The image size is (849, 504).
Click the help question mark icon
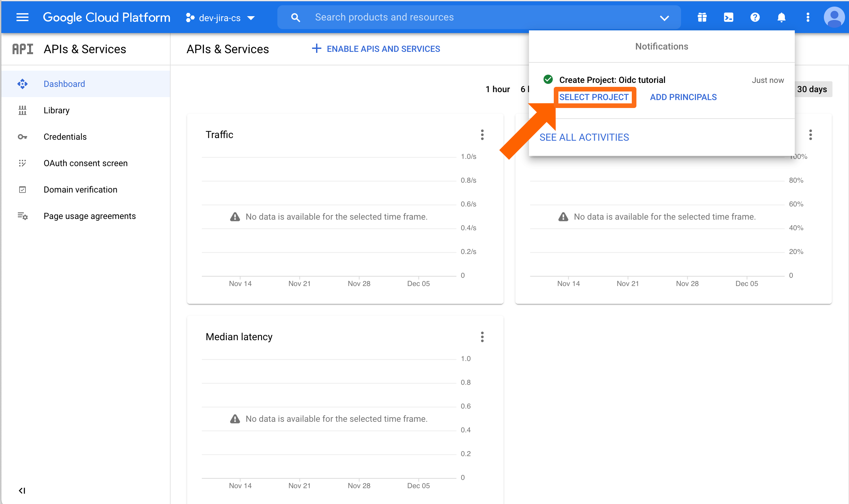click(x=755, y=17)
